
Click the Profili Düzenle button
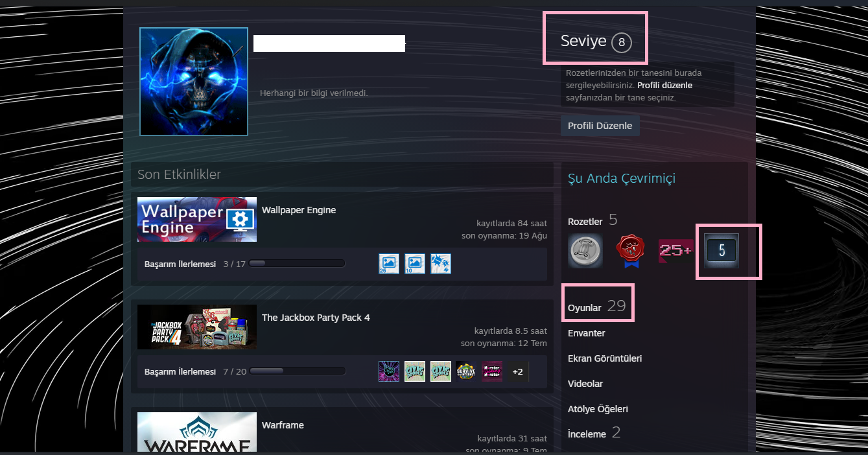coord(600,126)
